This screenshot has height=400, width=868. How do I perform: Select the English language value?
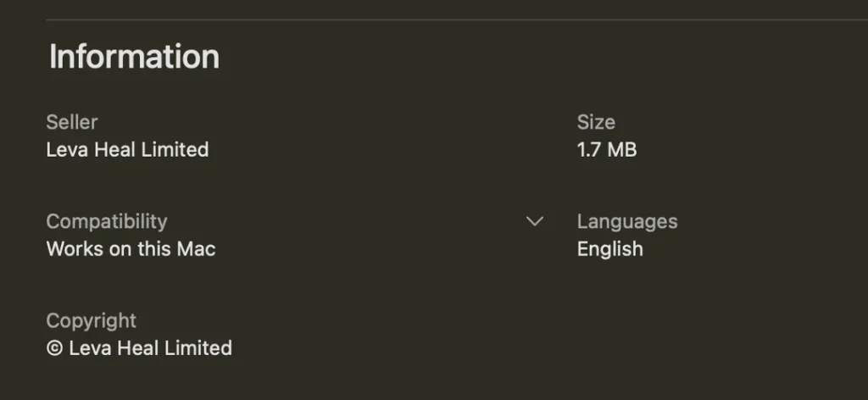pyautogui.click(x=609, y=249)
